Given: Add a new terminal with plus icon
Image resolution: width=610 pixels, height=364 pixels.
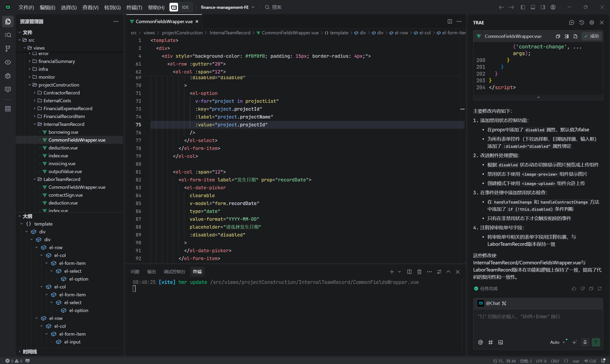Looking at the screenshot, I should [x=392, y=272].
